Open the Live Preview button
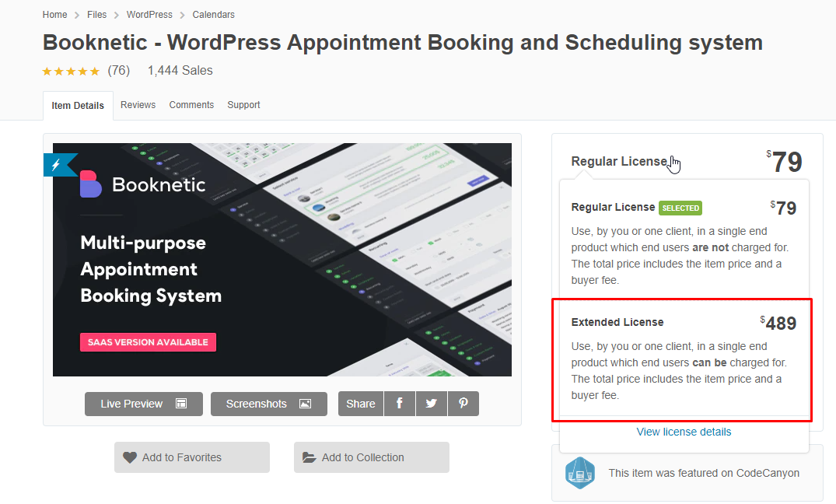The height and width of the screenshot is (504, 836). point(143,404)
